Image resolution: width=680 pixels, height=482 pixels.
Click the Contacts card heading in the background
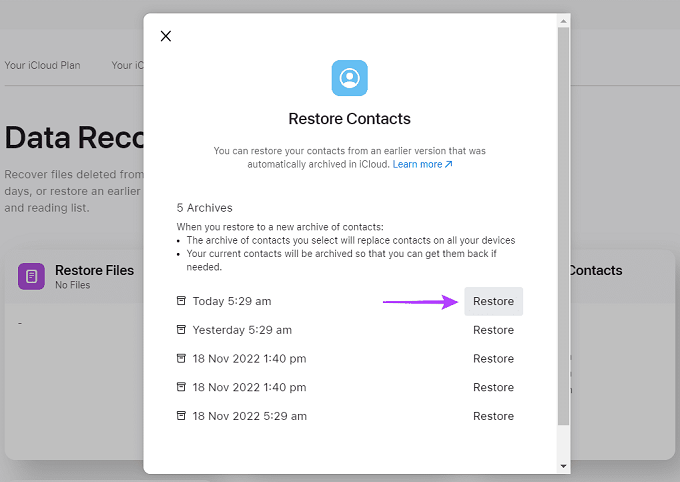click(596, 271)
